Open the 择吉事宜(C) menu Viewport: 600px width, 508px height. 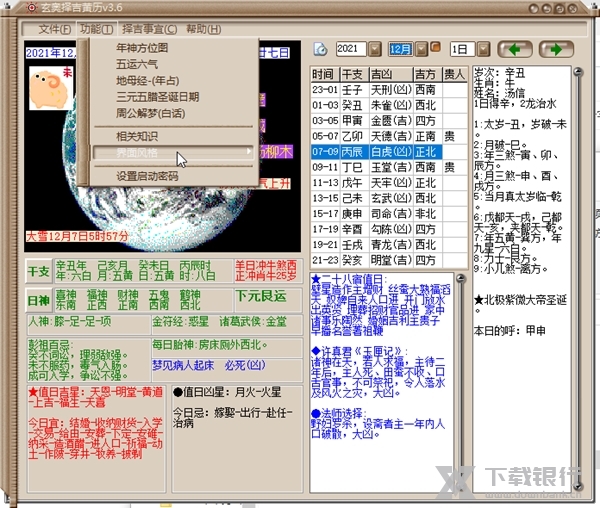point(150,29)
